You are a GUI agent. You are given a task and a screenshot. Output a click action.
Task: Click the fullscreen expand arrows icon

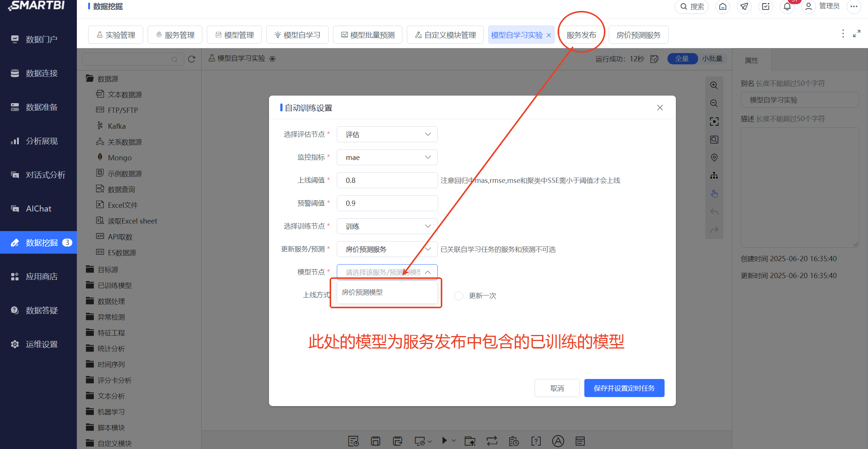point(857,34)
